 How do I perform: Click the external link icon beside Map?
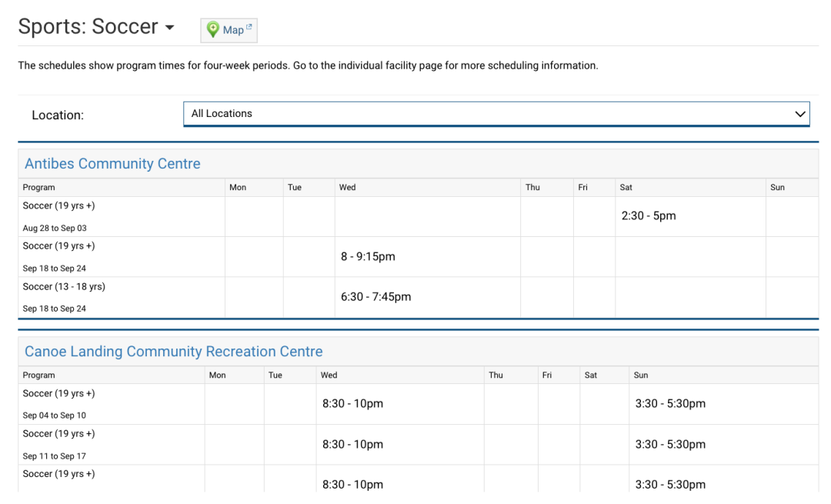click(249, 26)
